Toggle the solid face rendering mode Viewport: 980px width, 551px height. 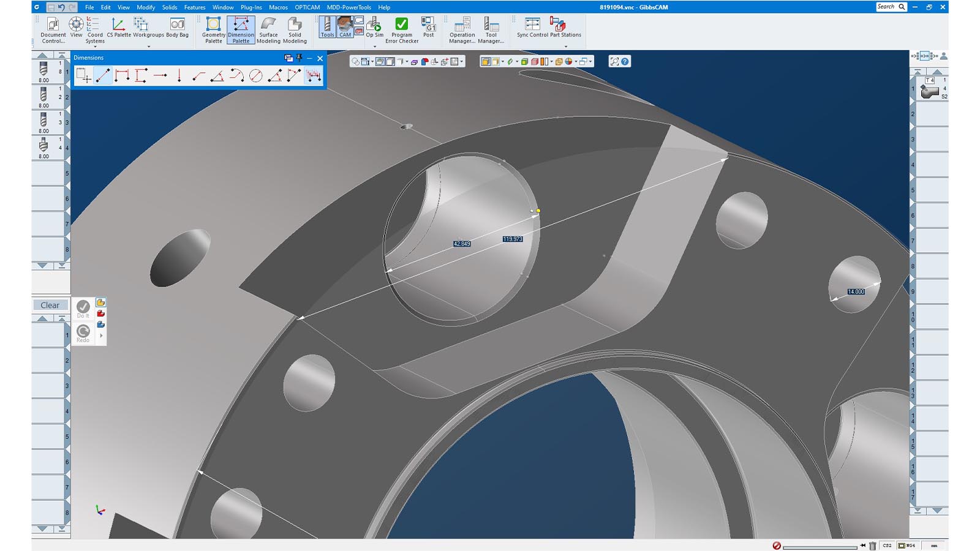[486, 61]
